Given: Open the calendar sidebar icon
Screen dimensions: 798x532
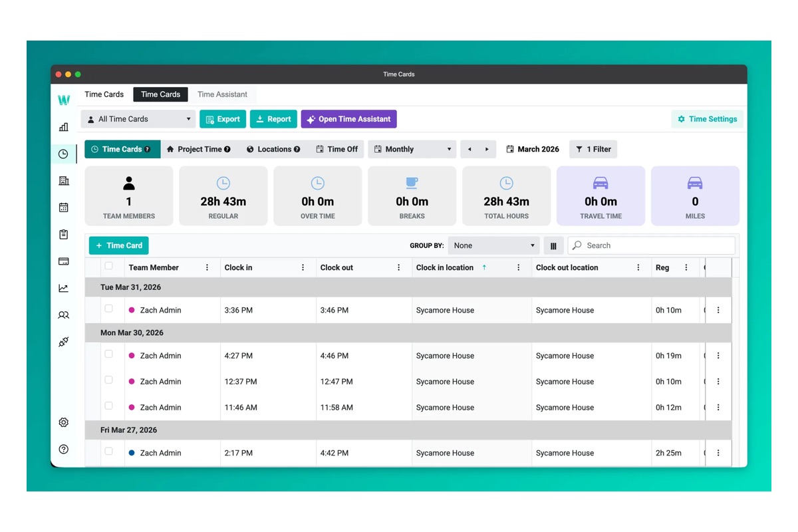Looking at the screenshot, I should pyautogui.click(x=64, y=207).
